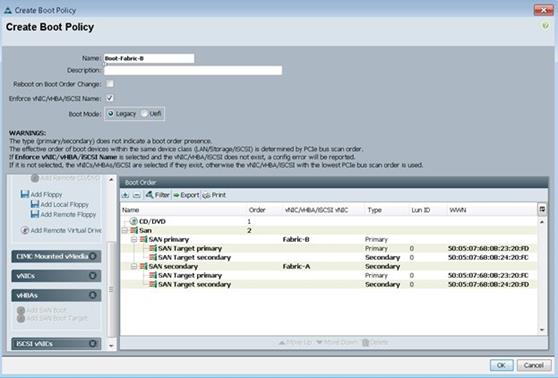Viewport: 558px width, 378px height.
Task: Click the SAN secondary row icon
Action: (143, 266)
